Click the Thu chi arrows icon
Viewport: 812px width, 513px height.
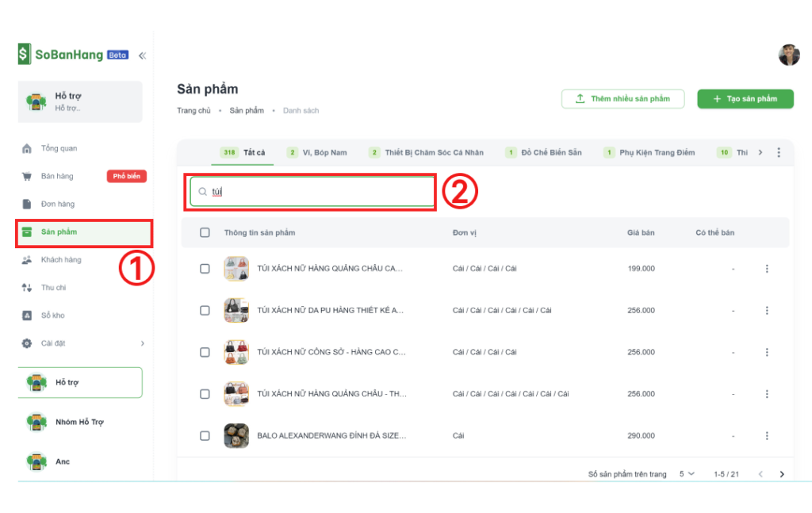click(x=27, y=288)
